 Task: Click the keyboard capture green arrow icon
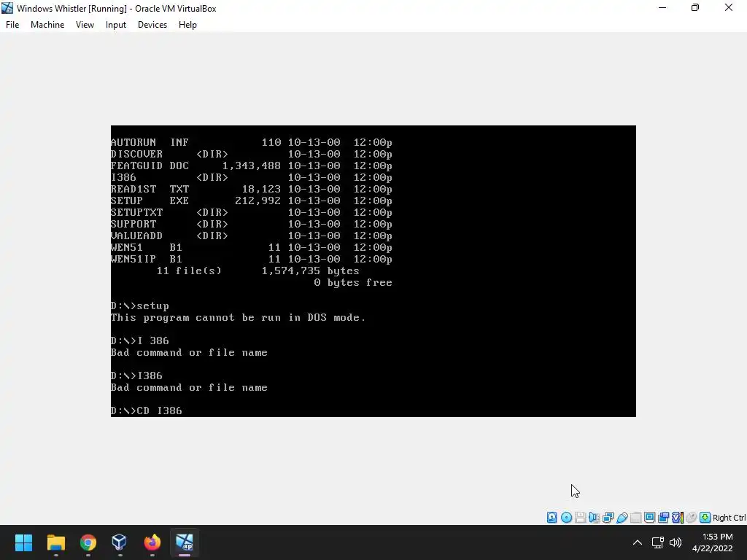pos(705,518)
